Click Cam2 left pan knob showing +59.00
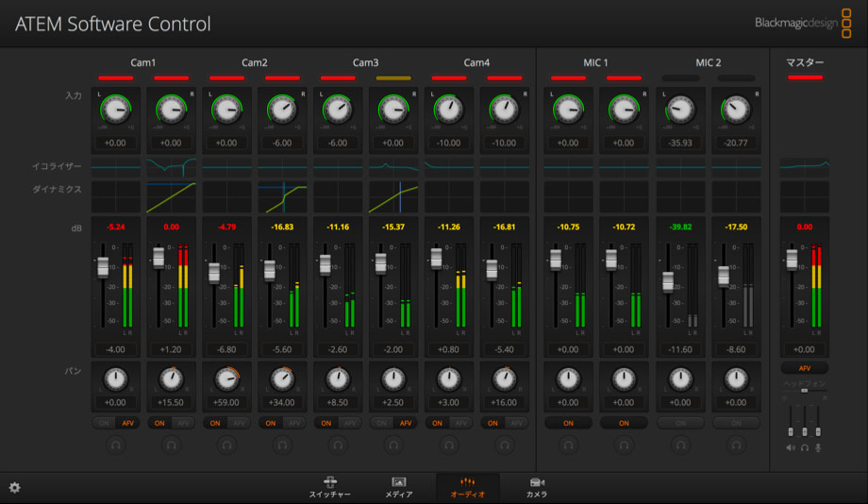 pos(227,378)
